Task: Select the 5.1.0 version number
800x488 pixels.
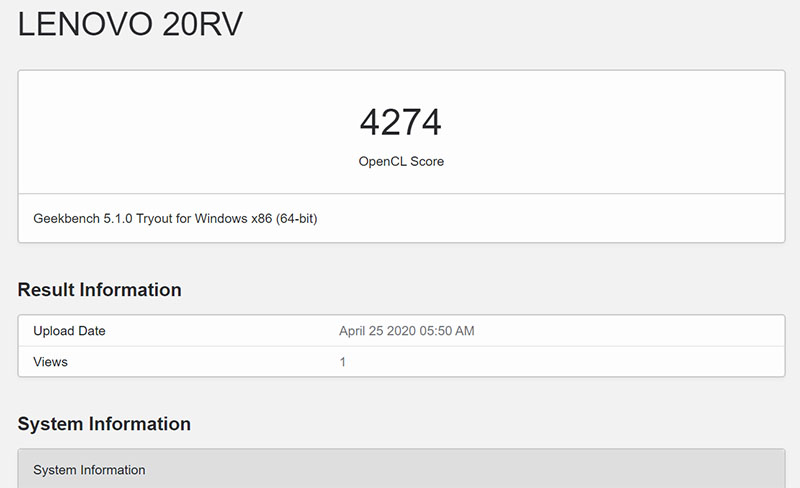Action: click(x=120, y=217)
